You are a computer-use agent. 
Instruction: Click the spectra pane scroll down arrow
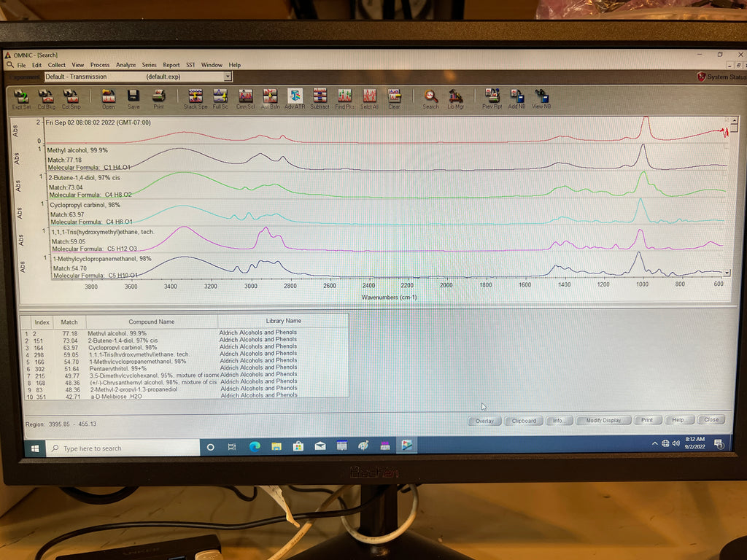[x=727, y=273]
